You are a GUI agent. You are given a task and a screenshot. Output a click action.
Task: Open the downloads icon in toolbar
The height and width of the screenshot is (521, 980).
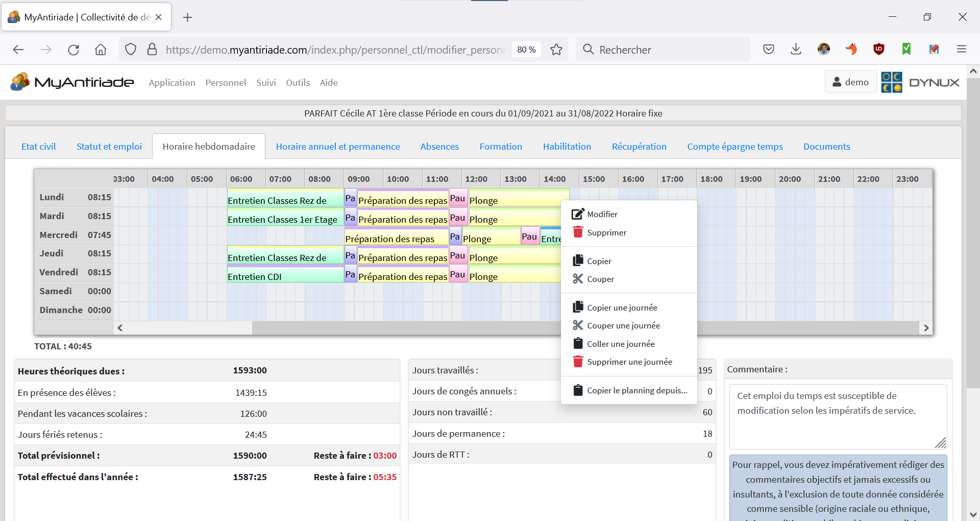796,50
